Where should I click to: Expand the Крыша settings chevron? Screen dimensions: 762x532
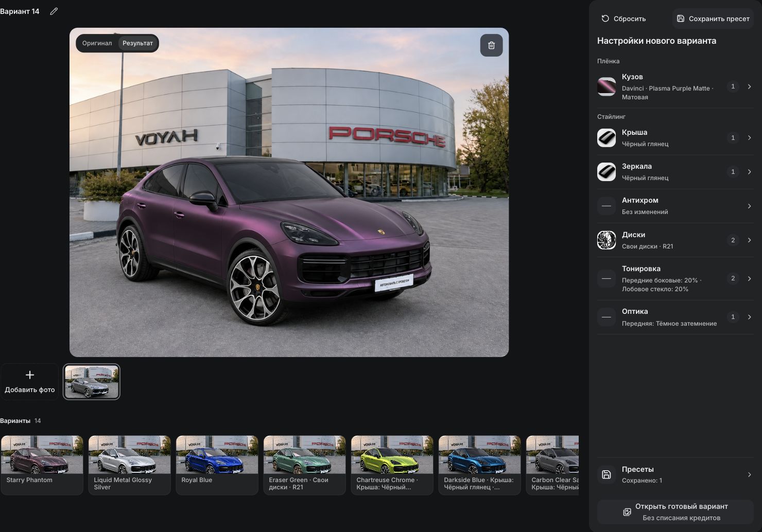click(x=749, y=137)
